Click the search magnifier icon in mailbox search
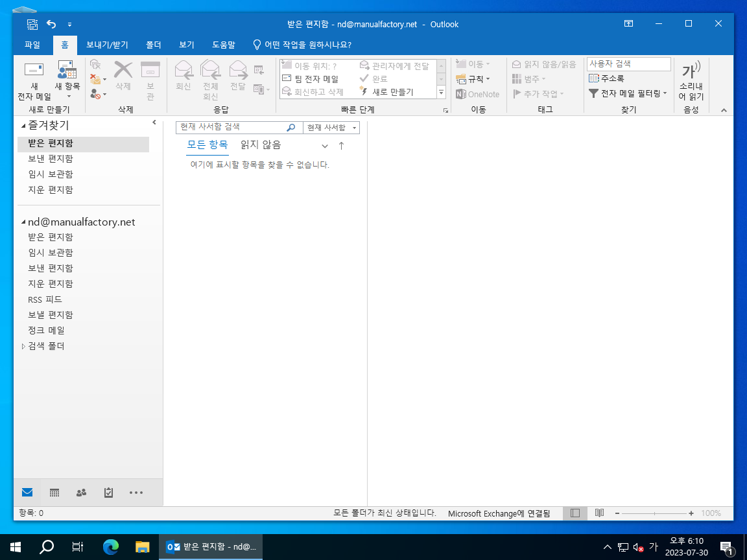The width and height of the screenshot is (747, 560). coord(290,128)
